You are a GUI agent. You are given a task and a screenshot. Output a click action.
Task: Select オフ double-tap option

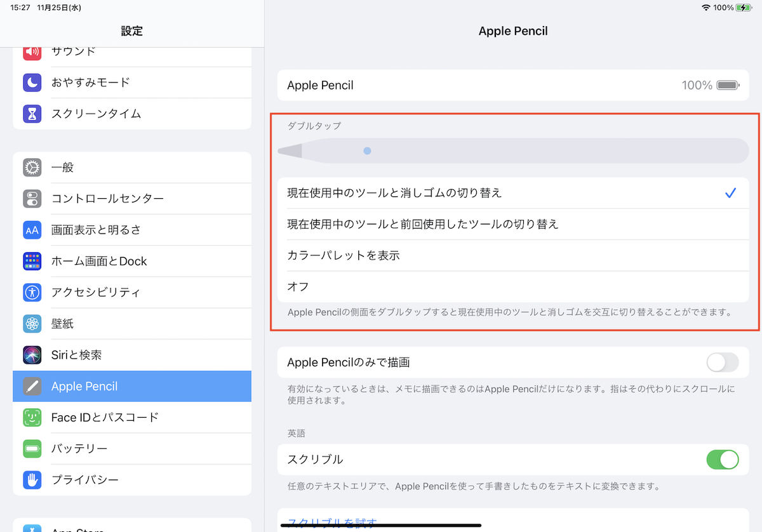click(513, 286)
